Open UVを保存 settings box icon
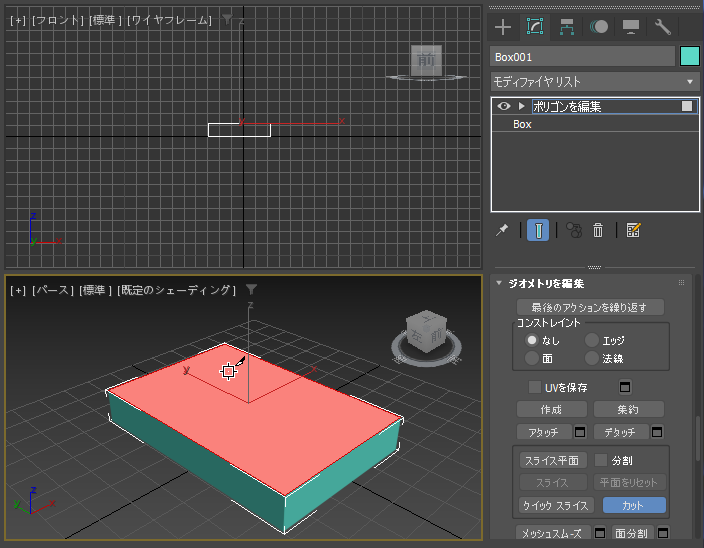Screen dimensions: 704x548 [x=625, y=387]
